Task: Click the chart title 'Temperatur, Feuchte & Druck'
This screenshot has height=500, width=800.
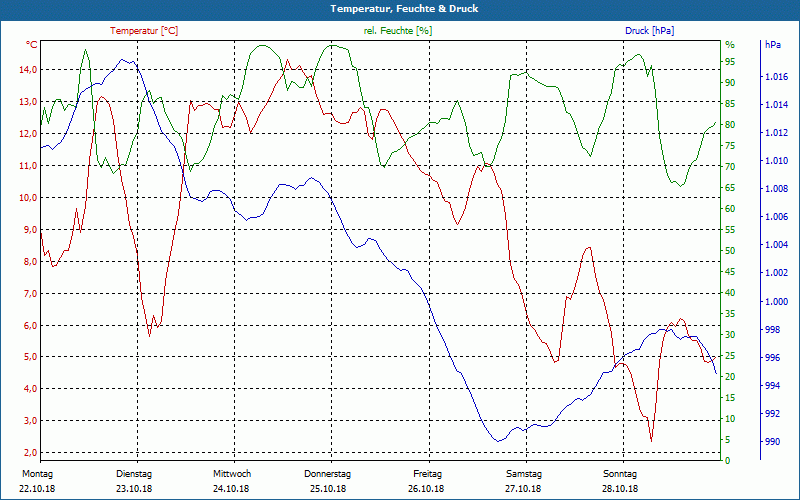Action: click(x=404, y=9)
